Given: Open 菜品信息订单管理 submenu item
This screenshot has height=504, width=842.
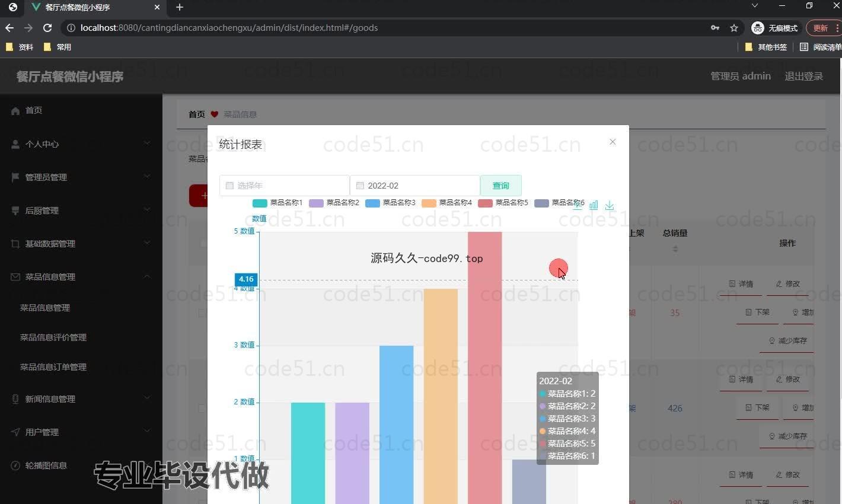Looking at the screenshot, I should click(x=53, y=367).
